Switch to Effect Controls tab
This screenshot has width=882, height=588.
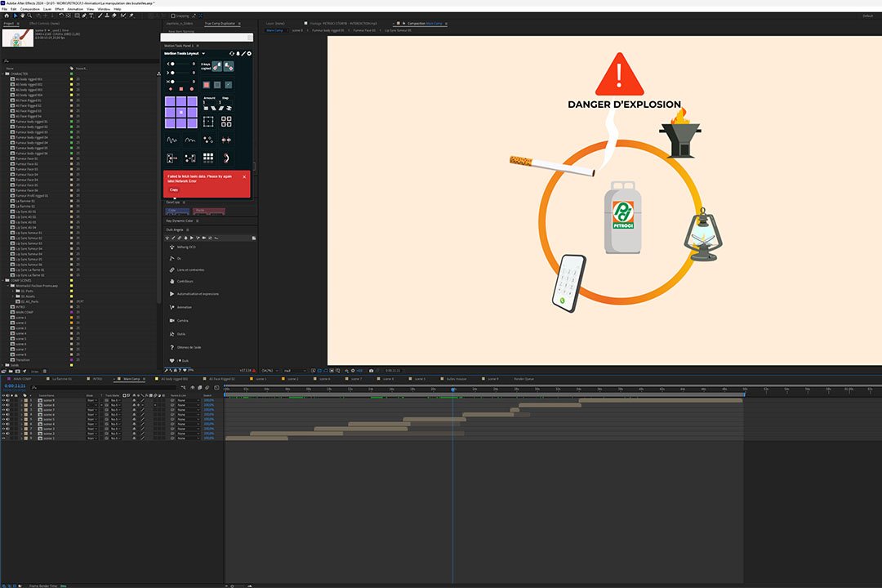[44, 23]
